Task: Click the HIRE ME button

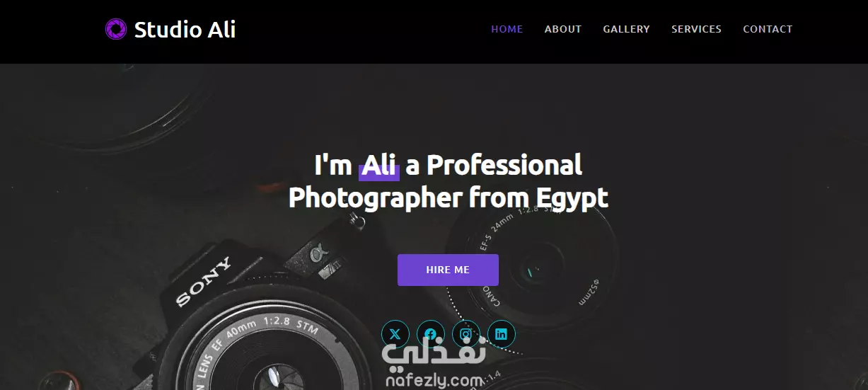Action: coord(448,270)
